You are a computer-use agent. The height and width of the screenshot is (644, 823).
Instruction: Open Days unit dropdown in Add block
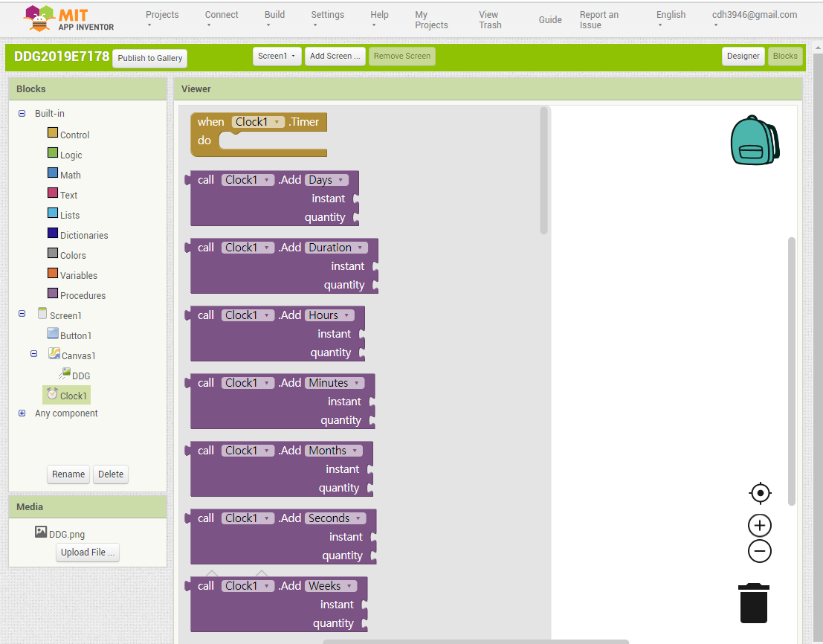[x=326, y=180]
